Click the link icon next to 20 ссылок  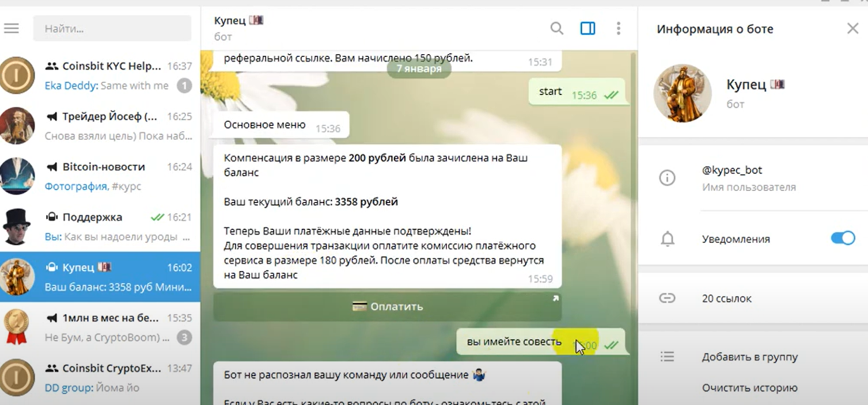click(667, 298)
